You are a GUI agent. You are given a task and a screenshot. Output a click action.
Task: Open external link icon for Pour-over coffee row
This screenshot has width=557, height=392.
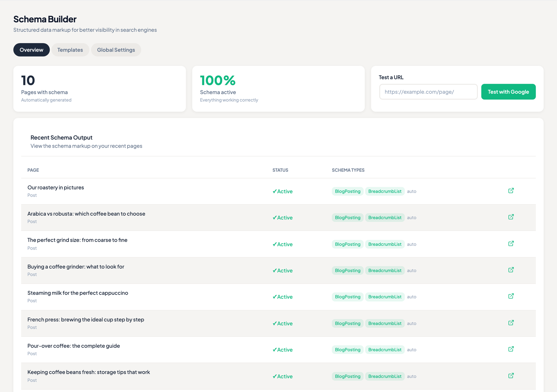click(511, 349)
